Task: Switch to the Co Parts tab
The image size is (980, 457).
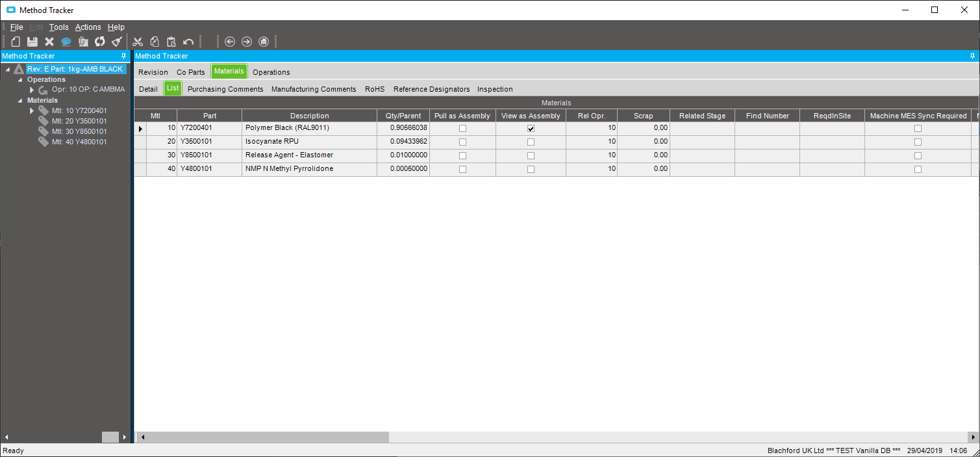Action: [191, 72]
